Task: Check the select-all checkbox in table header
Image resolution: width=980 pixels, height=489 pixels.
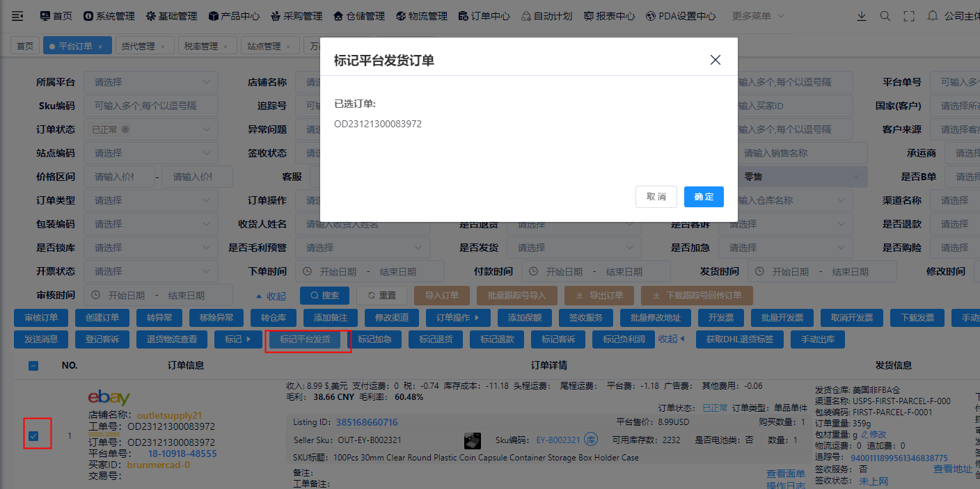Action: pos(33,364)
